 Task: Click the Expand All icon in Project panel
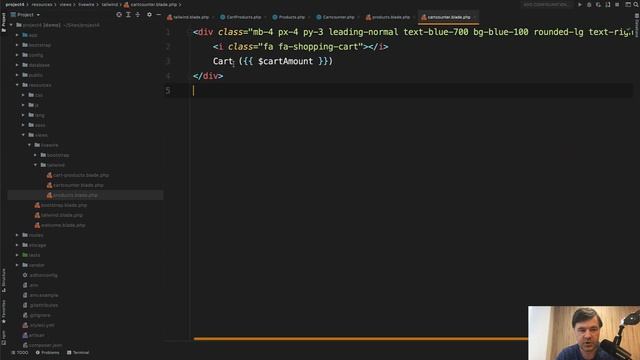pos(128,15)
